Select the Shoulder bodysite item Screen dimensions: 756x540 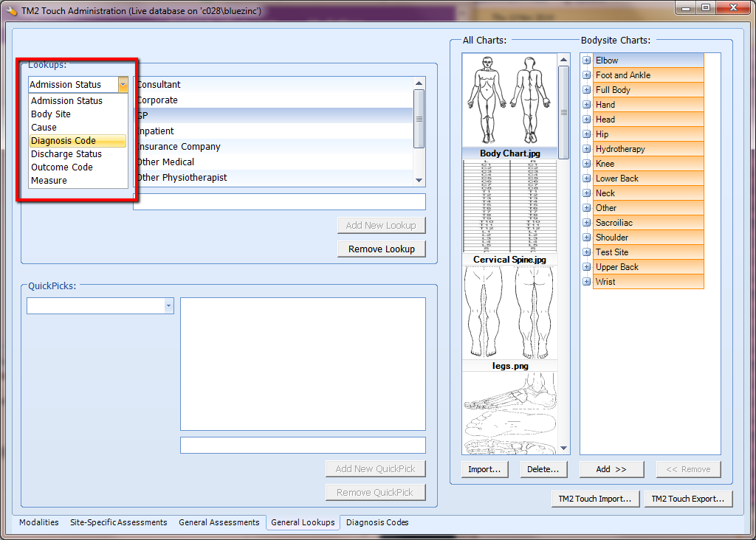[648, 238]
